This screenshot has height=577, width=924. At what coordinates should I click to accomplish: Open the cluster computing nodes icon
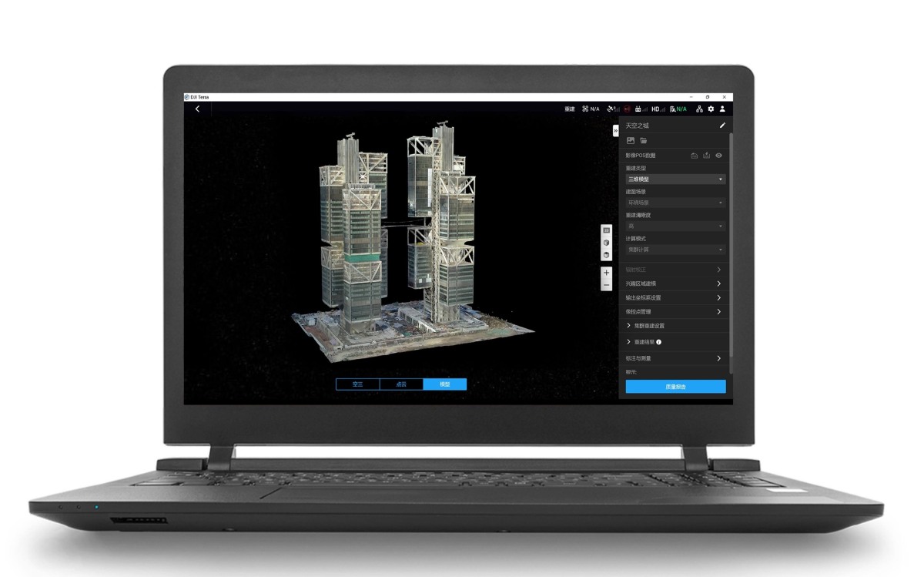point(699,109)
